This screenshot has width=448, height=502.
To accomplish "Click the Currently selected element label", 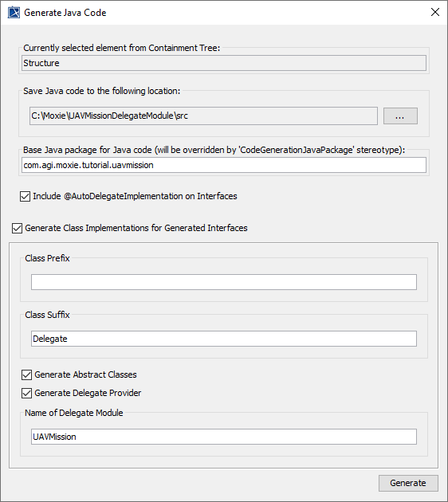I will 122,48.
